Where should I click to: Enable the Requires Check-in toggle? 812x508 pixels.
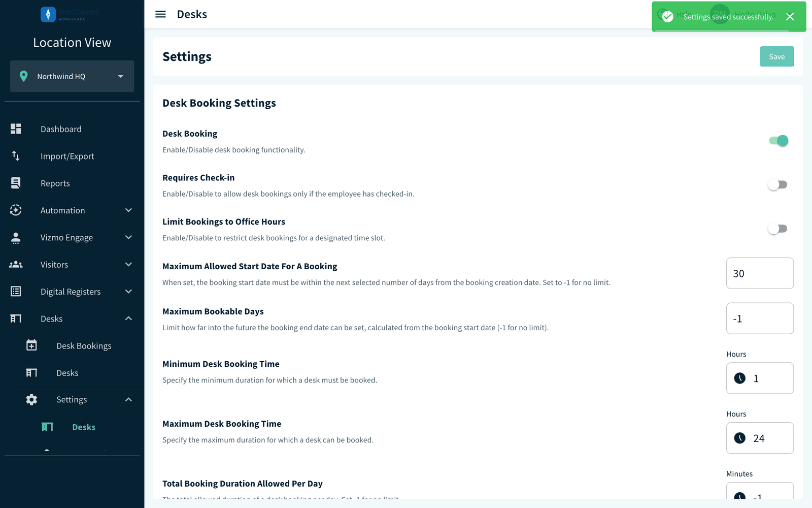tap(778, 184)
